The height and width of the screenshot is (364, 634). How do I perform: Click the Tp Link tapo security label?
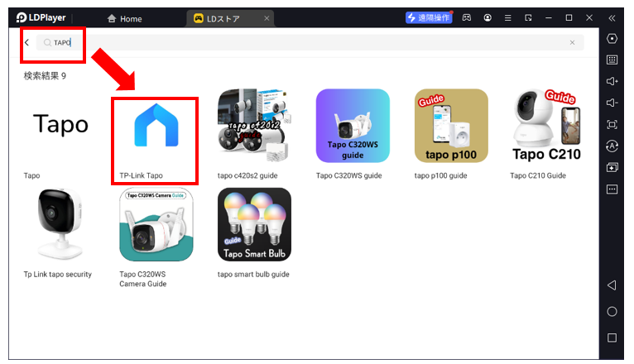click(x=58, y=275)
